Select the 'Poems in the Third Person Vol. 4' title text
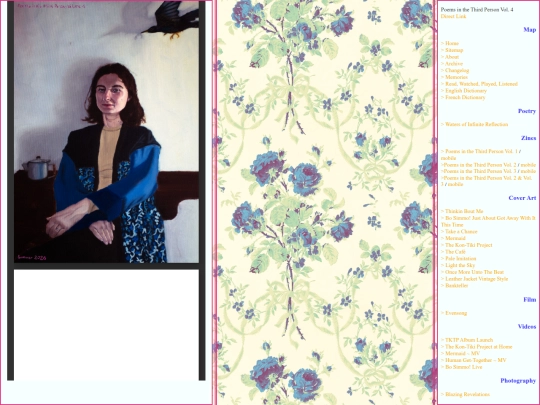Image resolution: width=540 pixels, height=405 pixels. [x=477, y=10]
